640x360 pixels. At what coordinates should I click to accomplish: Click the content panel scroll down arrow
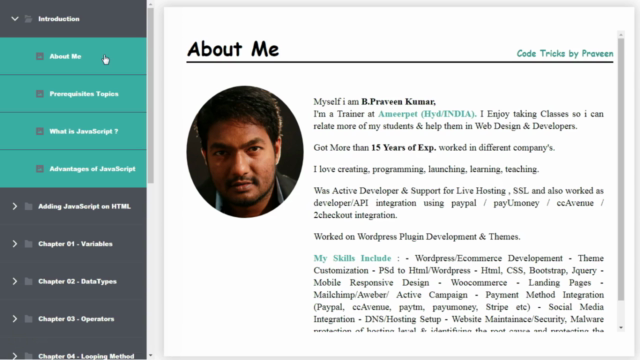click(x=621, y=328)
